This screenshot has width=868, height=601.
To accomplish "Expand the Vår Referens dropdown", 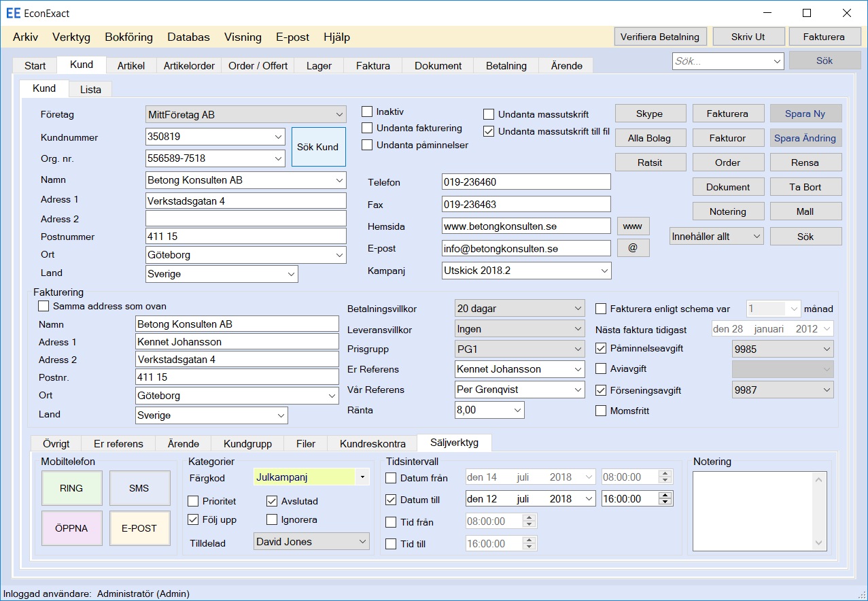I will pos(578,390).
